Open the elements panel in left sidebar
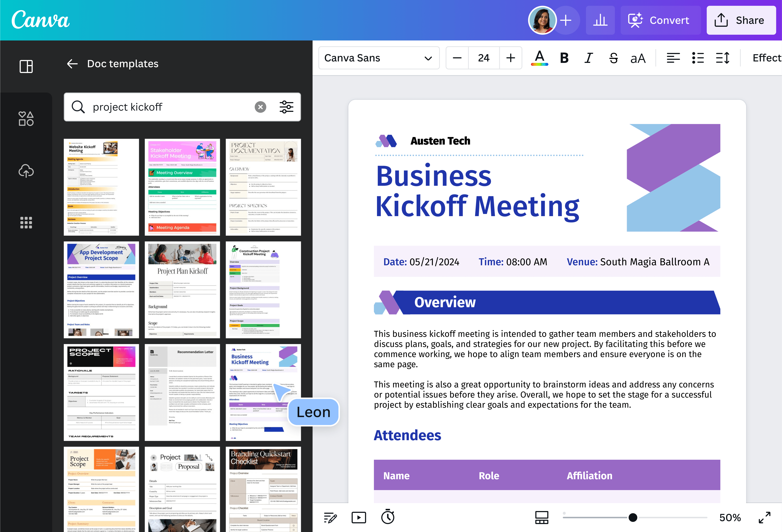 click(x=26, y=118)
